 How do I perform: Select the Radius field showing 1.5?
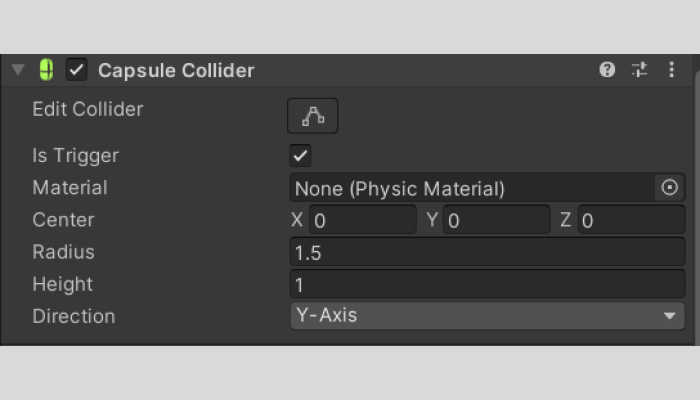486,252
